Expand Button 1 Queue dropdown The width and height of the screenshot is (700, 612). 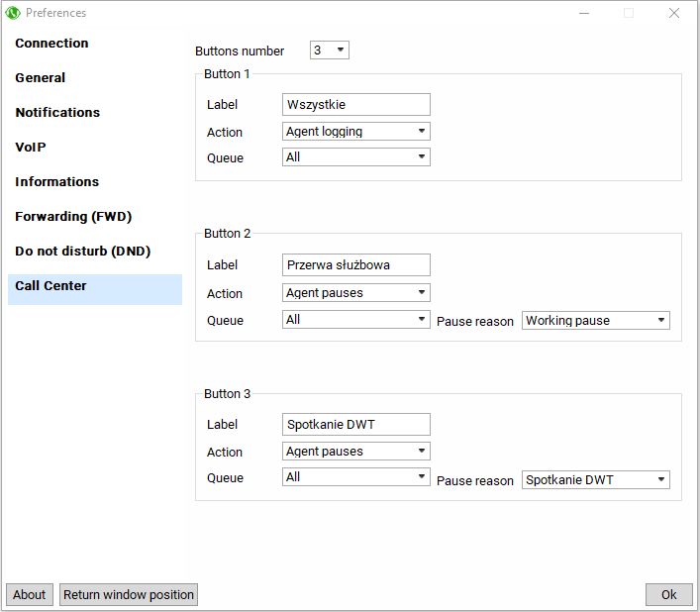pos(355,157)
